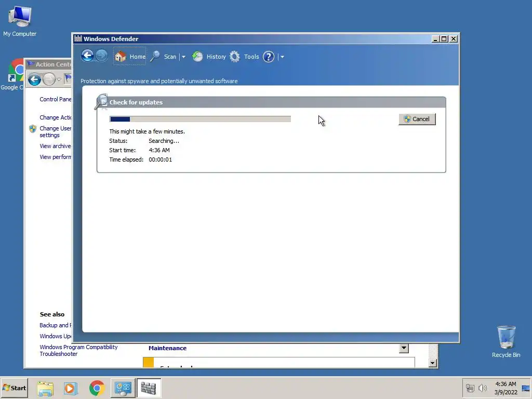Open Google Chrome desktop shortcut
532x399 pixels.
click(x=12, y=75)
